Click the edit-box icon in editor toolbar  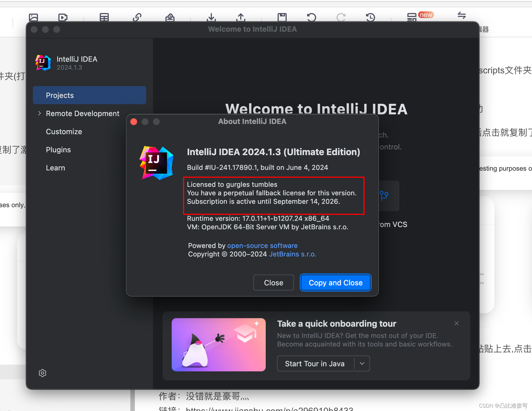[170, 18]
